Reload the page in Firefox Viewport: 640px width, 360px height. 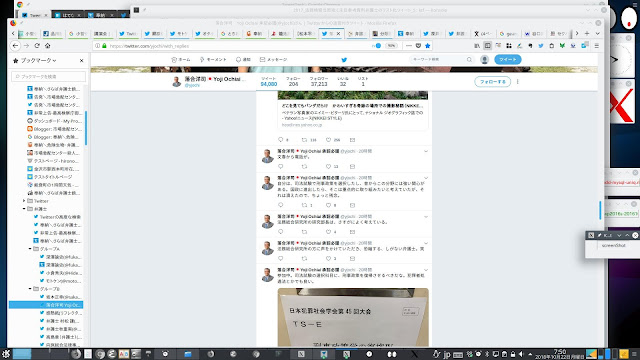[x=37, y=46]
